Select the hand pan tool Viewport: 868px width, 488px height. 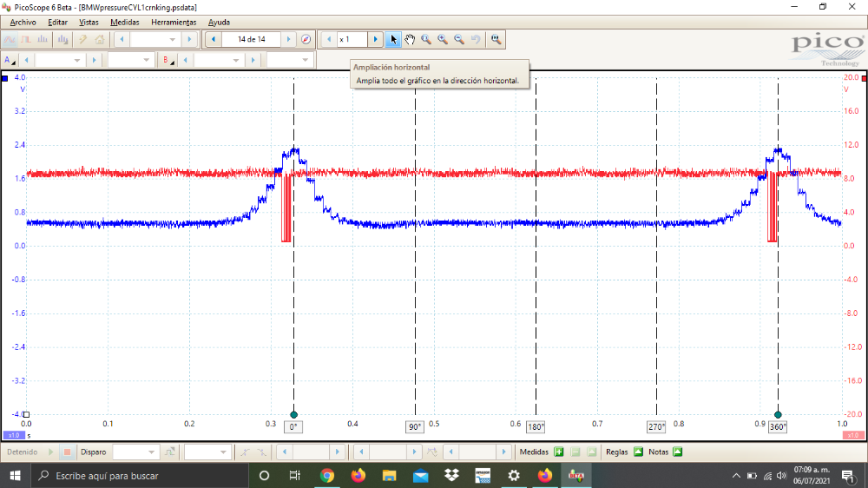tap(410, 39)
